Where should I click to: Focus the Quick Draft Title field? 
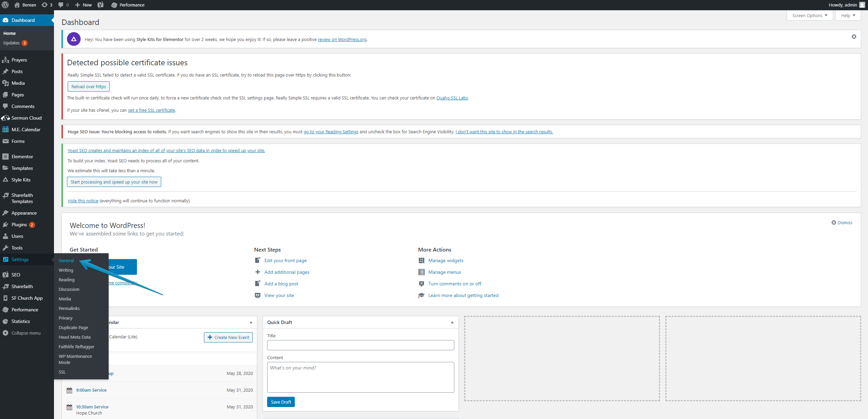361,345
